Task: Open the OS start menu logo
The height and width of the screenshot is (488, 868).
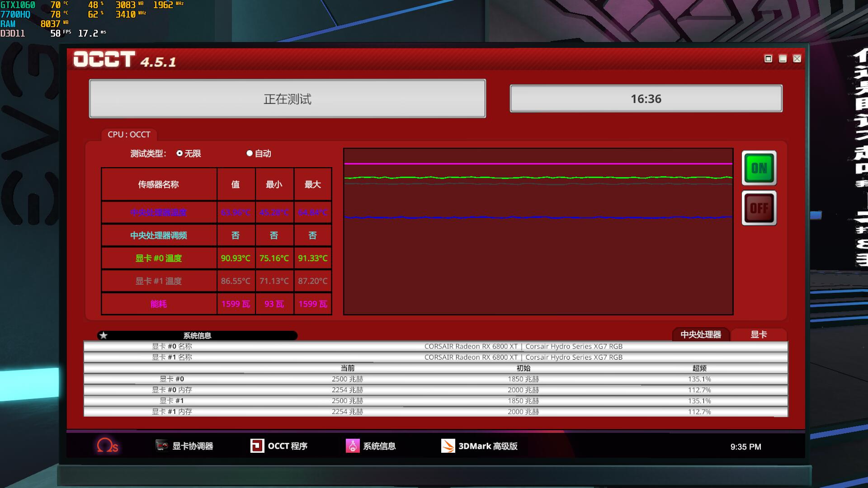Action: tap(107, 446)
